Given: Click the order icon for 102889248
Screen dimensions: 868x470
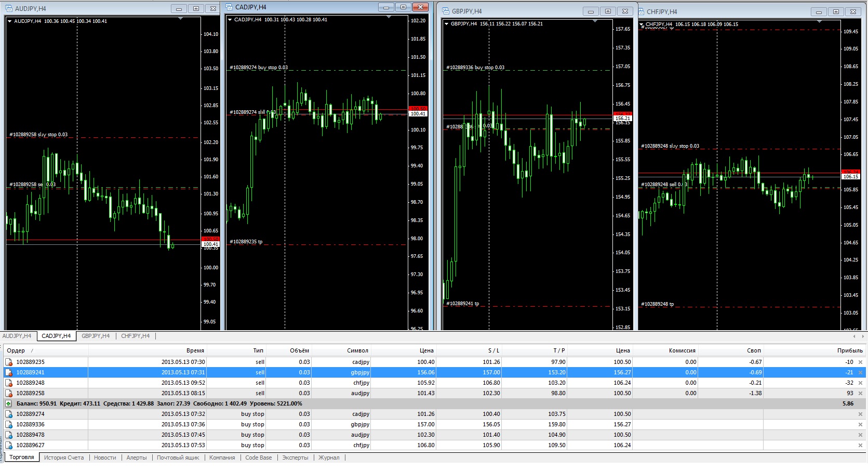Looking at the screenshot, I should coord(8,383).
